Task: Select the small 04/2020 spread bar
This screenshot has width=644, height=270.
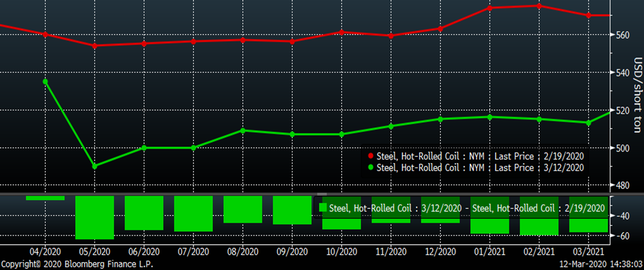Action: pos(45,198)
